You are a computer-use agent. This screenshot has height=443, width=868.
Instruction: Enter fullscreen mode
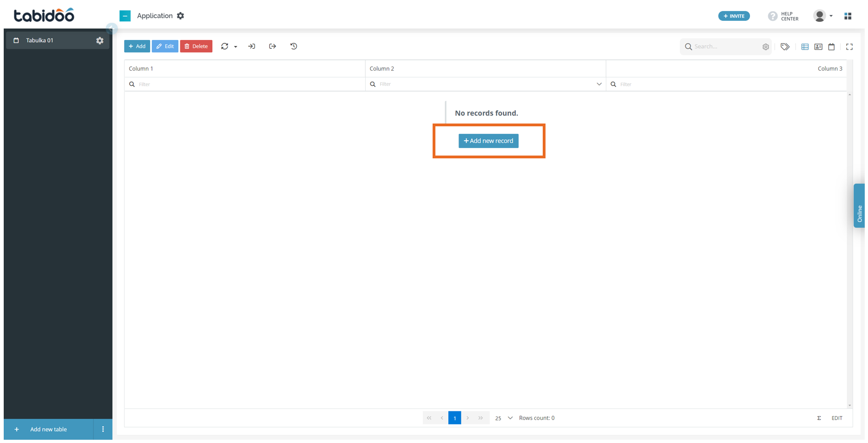click(x=849, y=46)
